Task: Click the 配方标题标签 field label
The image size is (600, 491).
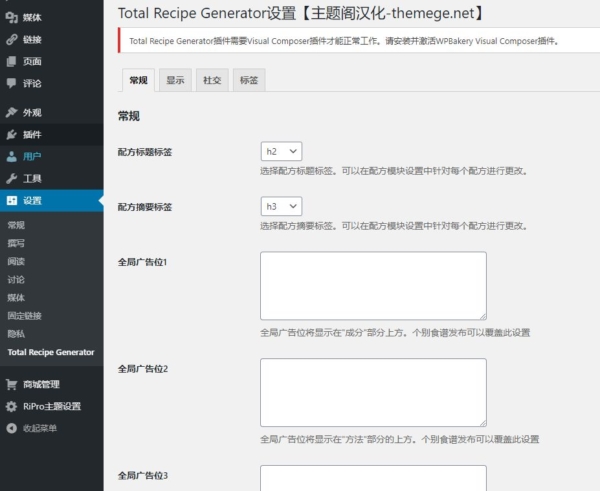Action: click(145, 152)
